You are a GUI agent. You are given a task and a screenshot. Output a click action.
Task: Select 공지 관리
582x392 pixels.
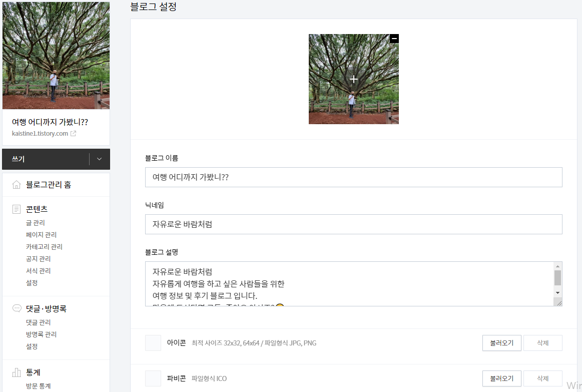[38, 259]
